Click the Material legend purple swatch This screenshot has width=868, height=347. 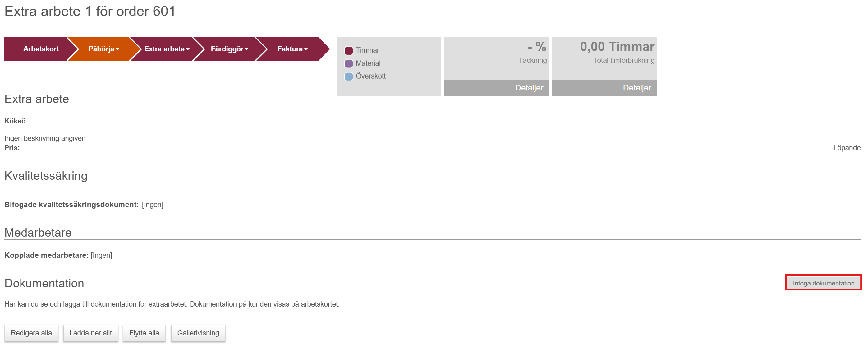click(348, 63)
